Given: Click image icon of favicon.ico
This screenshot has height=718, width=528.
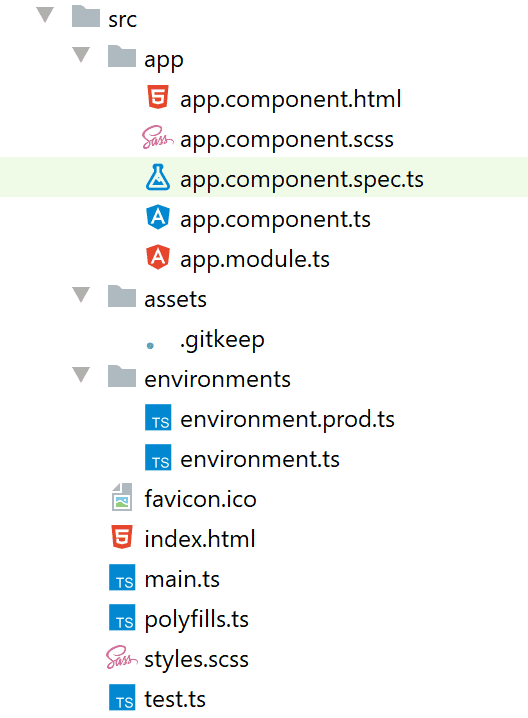Looking at the screenshot, I should click(122, 497).
